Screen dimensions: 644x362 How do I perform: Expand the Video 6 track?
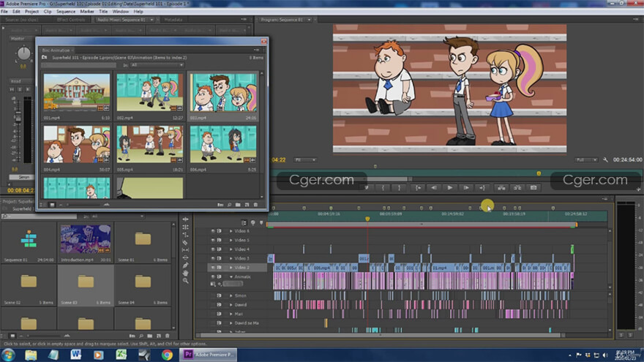tap(231, 231)
